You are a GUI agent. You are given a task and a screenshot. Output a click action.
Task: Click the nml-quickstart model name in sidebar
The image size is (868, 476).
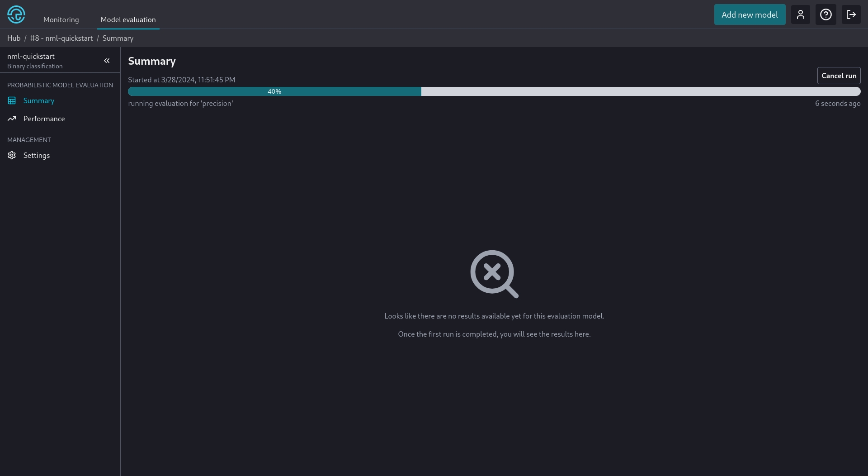point(31,57)
